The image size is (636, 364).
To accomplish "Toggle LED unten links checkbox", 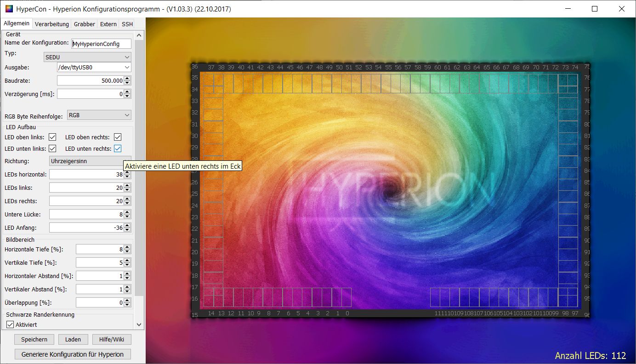I will coord(52,148).
